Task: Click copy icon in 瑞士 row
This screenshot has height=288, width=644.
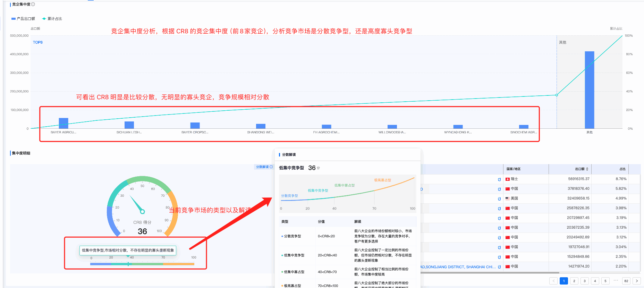Action: [x=499, y=179]
